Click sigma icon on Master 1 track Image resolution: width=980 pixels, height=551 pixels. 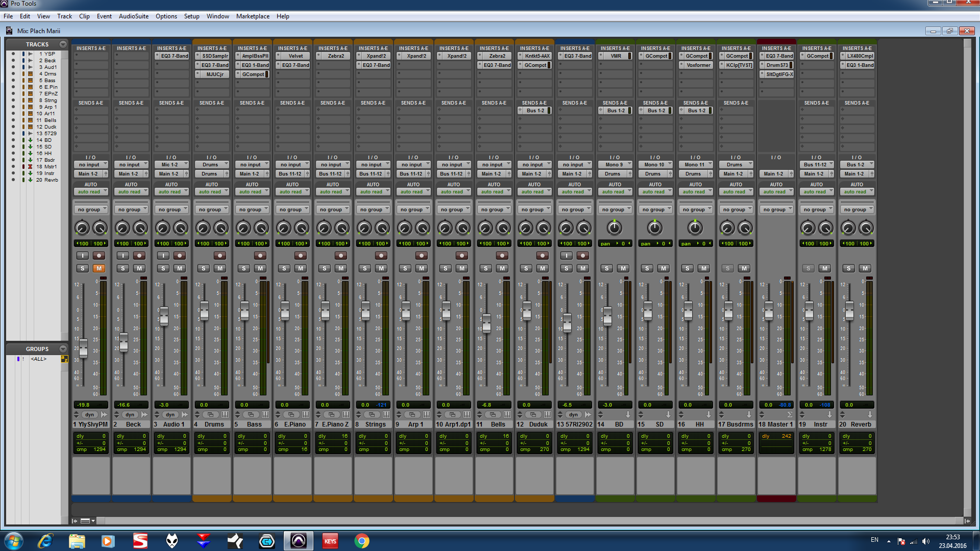coord(789,415)
